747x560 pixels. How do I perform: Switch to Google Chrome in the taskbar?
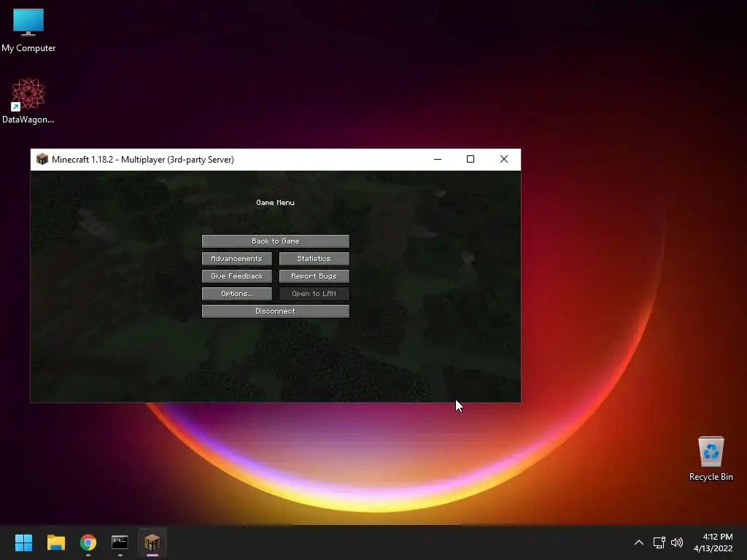coord(88,542)
